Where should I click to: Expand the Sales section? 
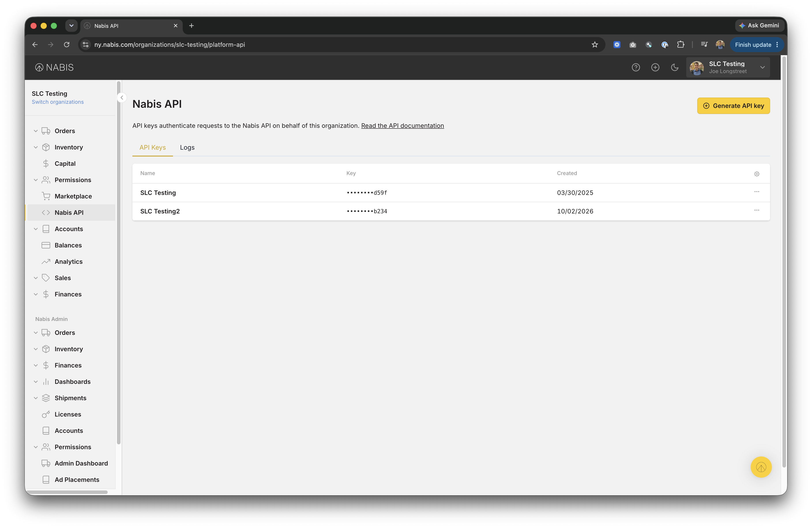coord(36,278)
